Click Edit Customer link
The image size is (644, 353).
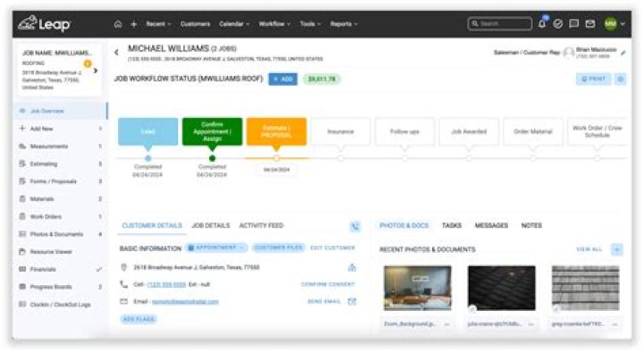(x=332, y=248)
